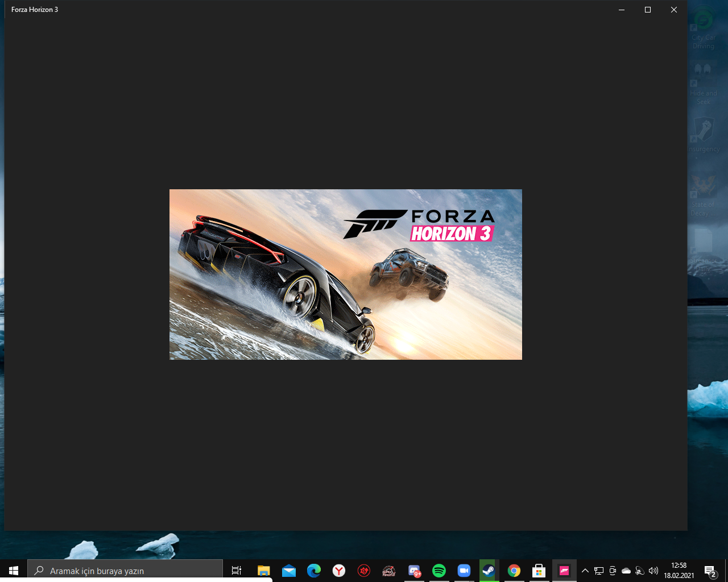The image size is (728, 582).
Task: Click the Forza Horizon 3 splash artwork
Action: click(x=346, y=275)
